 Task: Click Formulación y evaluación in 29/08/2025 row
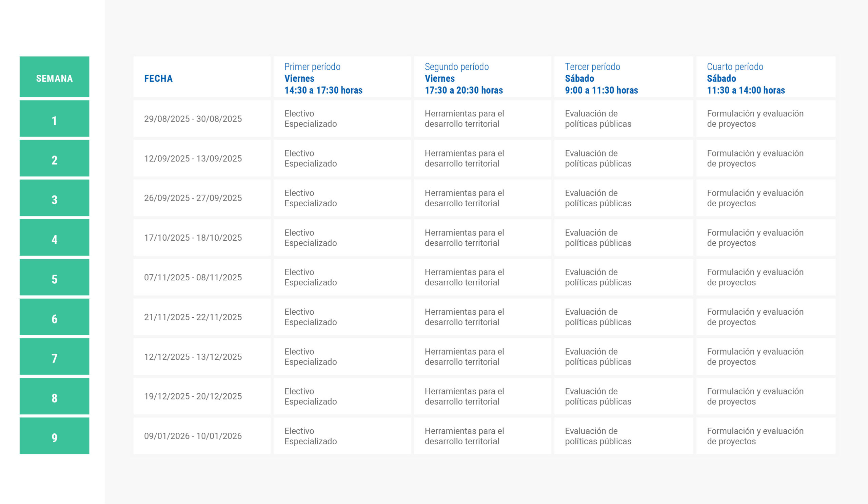(766, 118)
